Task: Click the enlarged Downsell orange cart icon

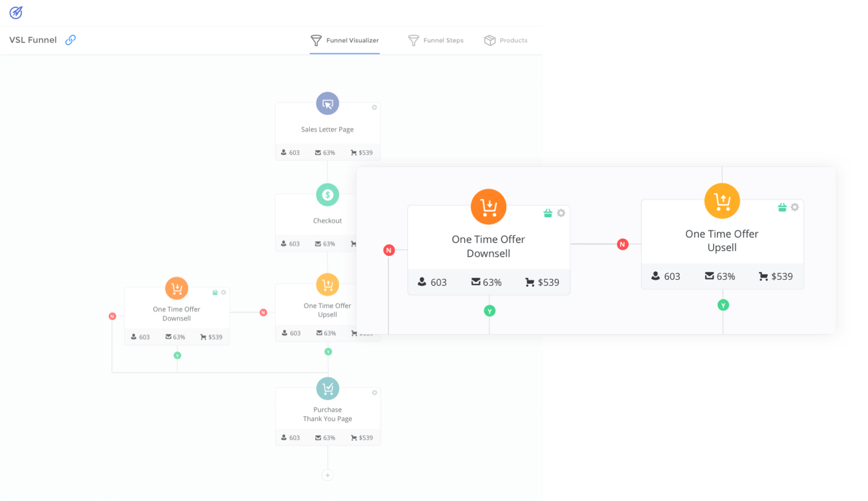Action: coord(489,207)
